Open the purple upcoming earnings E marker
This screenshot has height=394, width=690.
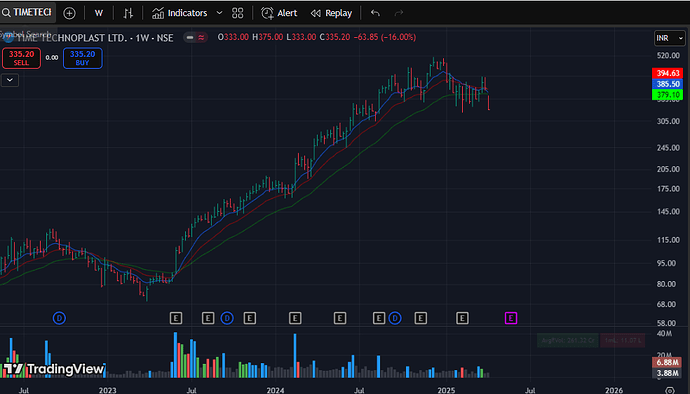click(x=510, y=318)
